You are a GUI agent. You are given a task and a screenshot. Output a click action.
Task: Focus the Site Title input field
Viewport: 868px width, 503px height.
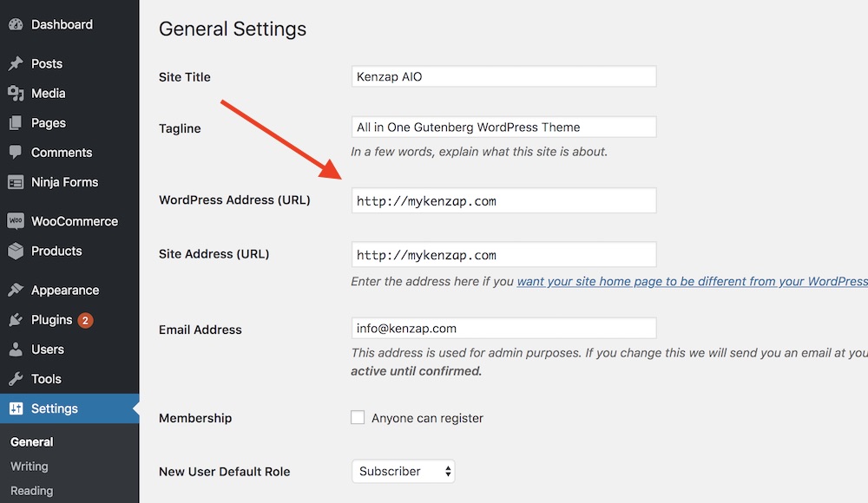point(503,76)
